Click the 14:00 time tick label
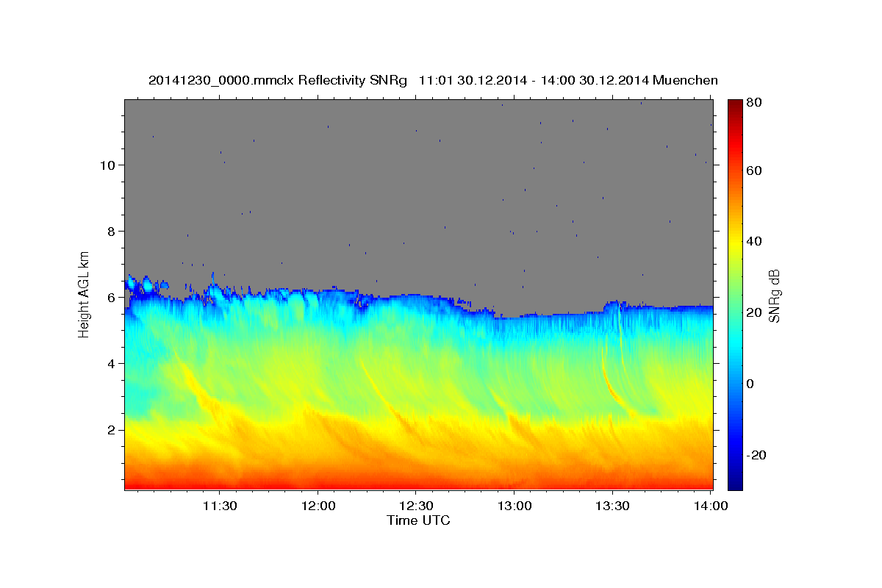The image size is (882, 588). [710, 506]
